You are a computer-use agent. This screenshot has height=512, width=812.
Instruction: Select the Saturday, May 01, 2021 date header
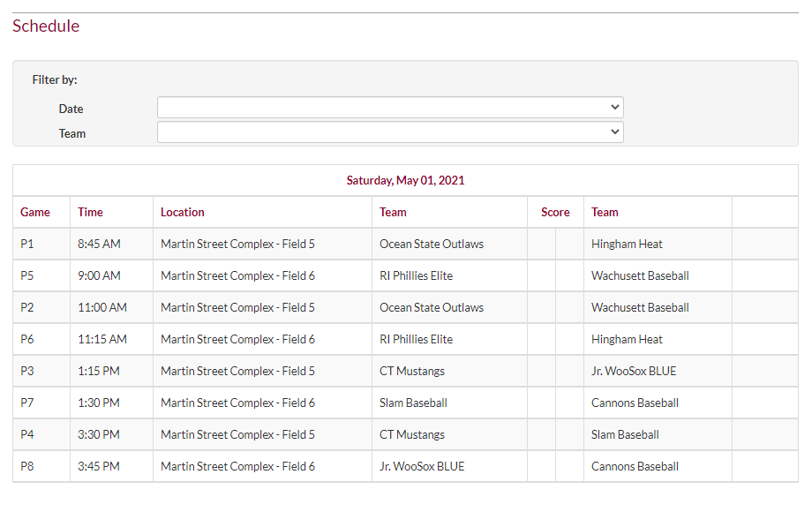[x=405, y=180]
